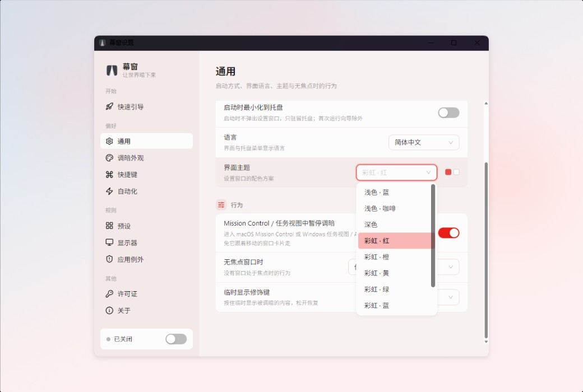583x392 pixels.
Task: Switch to 自动化 page
Action: click(x=146, y=192)
